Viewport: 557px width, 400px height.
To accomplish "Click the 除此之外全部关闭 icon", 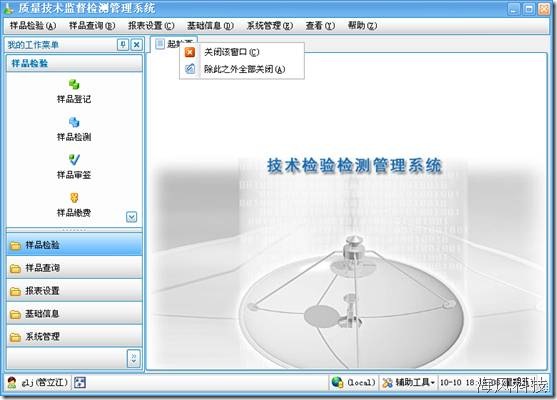I will (x=190, y=69).
